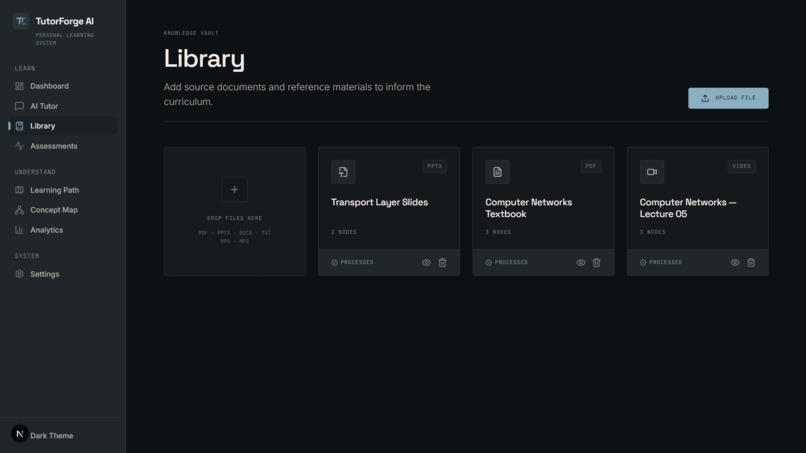Open the AI Tutor page
This screenshot has height=453, width=806.
62,106
